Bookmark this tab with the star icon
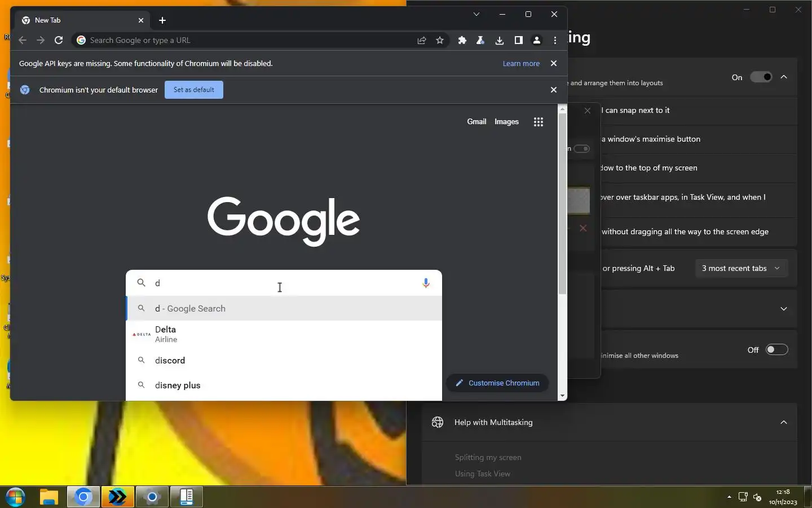This screenshot has height=508, width=812. (x=440, y=40)
